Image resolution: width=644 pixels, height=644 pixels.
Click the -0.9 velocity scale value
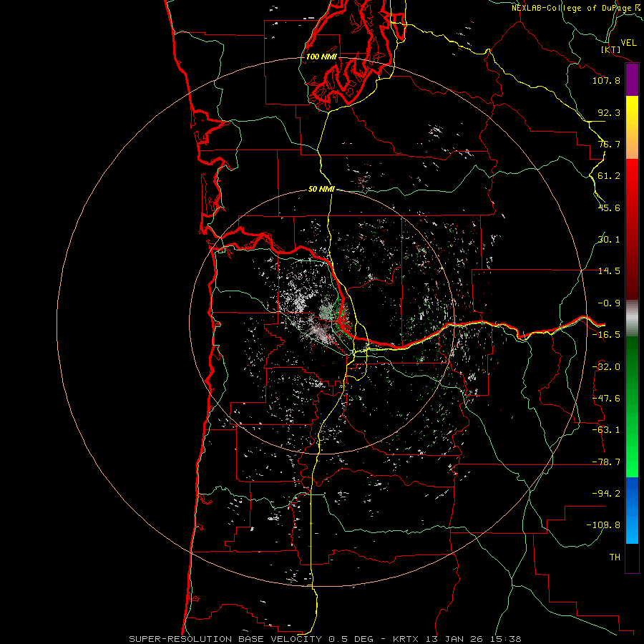point(609,303)
